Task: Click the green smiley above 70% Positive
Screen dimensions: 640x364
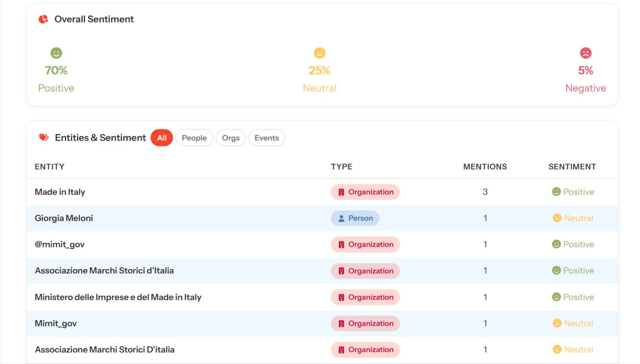Action: pyautogui.click(x=56, y=53)
